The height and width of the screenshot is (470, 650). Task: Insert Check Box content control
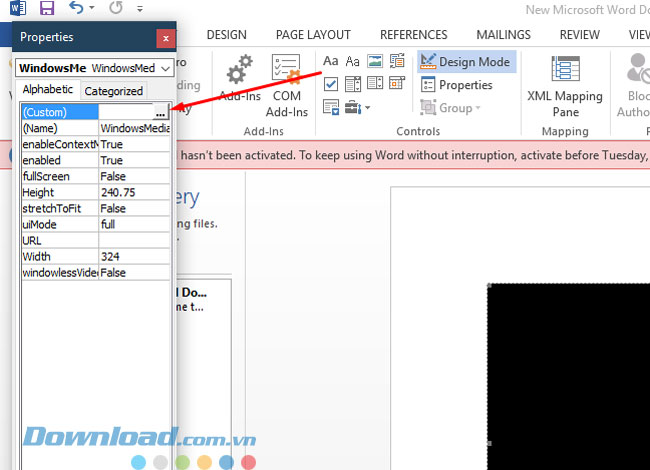click(330, 84)
